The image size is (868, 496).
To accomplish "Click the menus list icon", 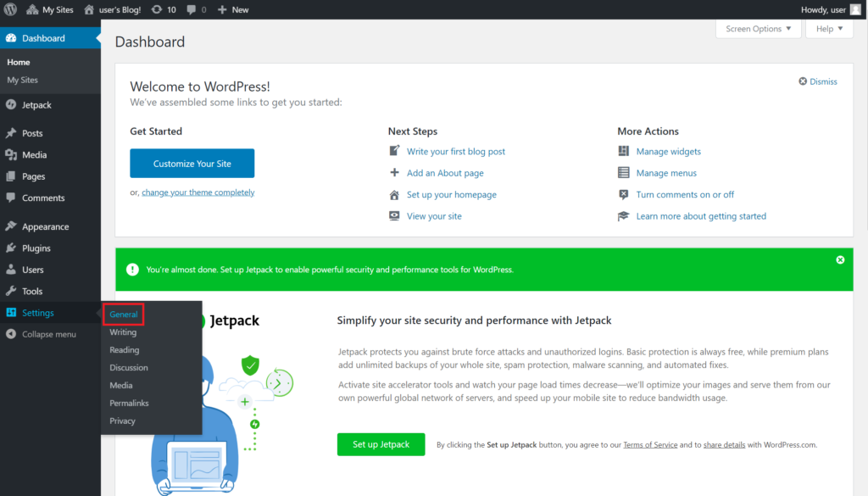I will pos(623,172).
